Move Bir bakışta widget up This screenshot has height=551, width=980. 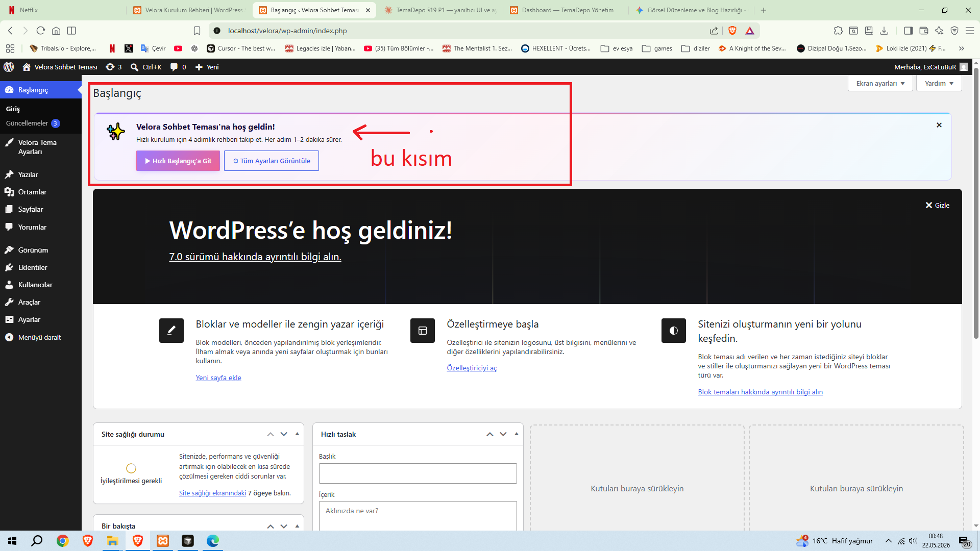[271, 526]
